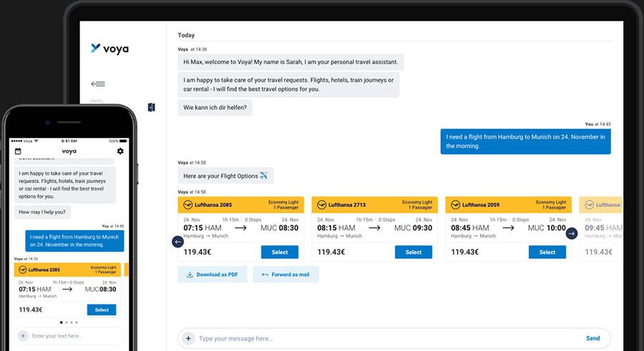Select the Lufthansa 2059 flight

click(547, 252)
